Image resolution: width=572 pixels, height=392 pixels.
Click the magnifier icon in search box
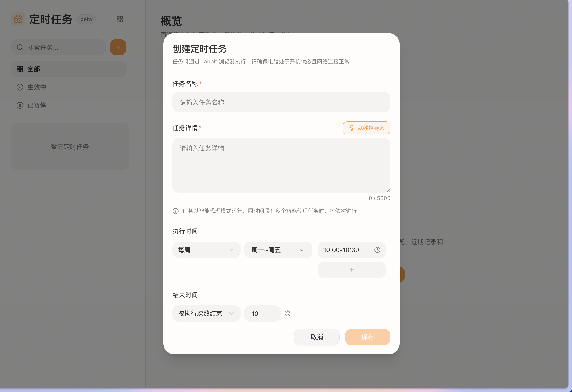point(20,47)
